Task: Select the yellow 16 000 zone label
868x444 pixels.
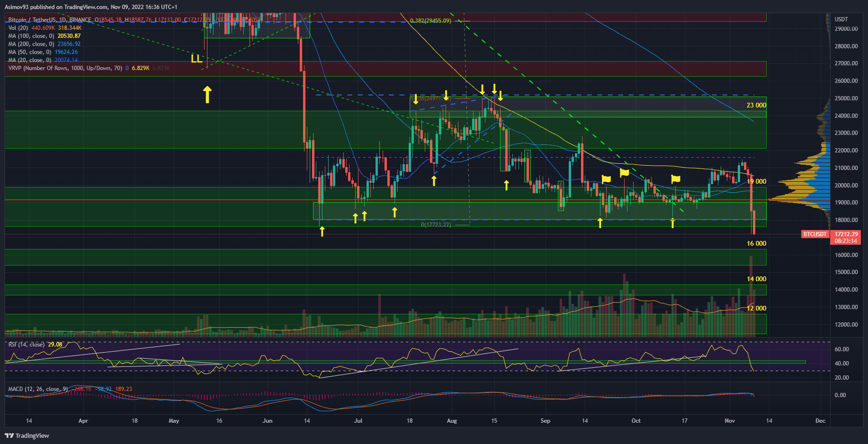Action: pos(756,243)
